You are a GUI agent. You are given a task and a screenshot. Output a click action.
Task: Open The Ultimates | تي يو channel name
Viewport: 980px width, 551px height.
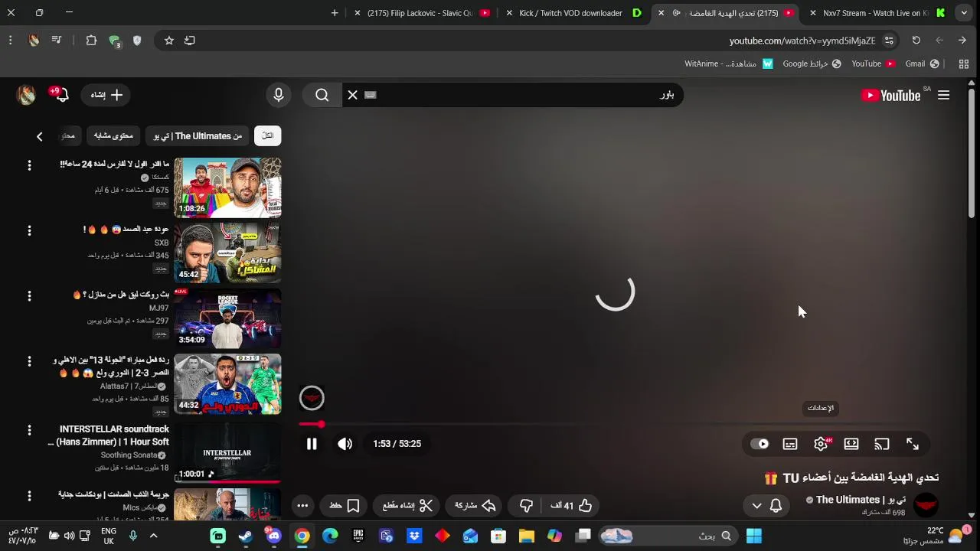click(x=861, y=500)
